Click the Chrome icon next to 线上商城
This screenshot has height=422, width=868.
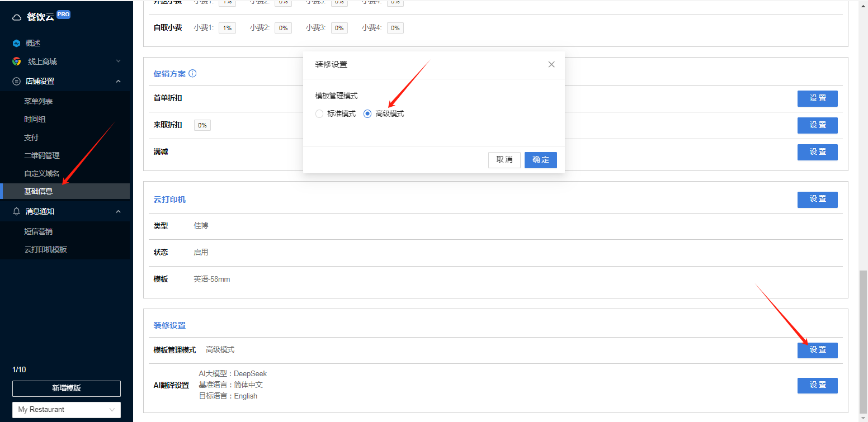tap(17, 61)
